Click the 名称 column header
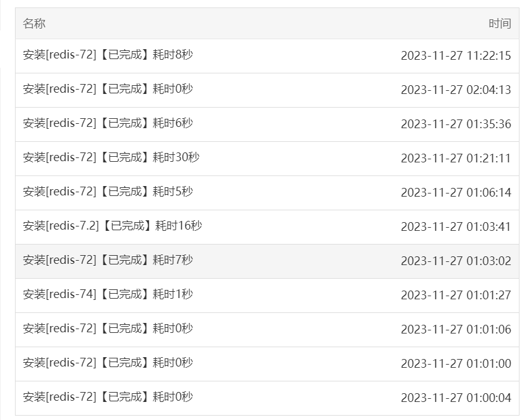This screenshot has width=522, height=420. (x=34, y=24)
